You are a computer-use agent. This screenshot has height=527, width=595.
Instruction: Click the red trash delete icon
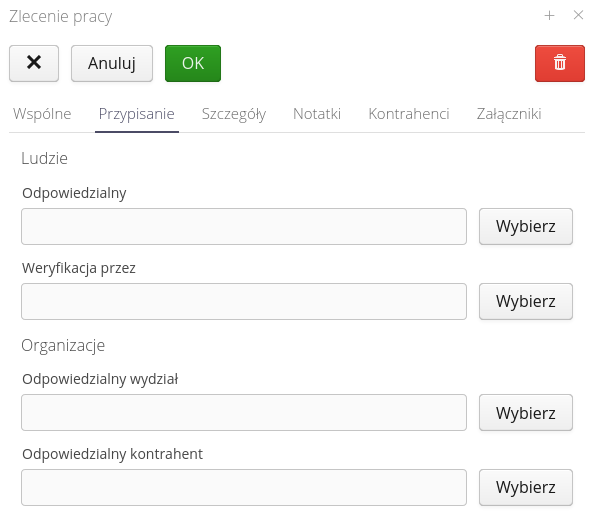click(x=559, y=63)
